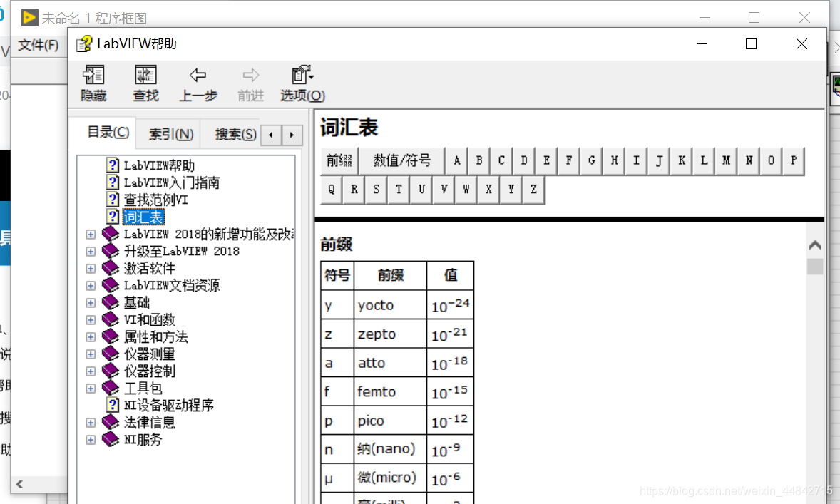Click the LabVIEW VI icon in the 未命名 1 window title
Image resolution: width=840 pixels, height=504 pixels.
29,18
